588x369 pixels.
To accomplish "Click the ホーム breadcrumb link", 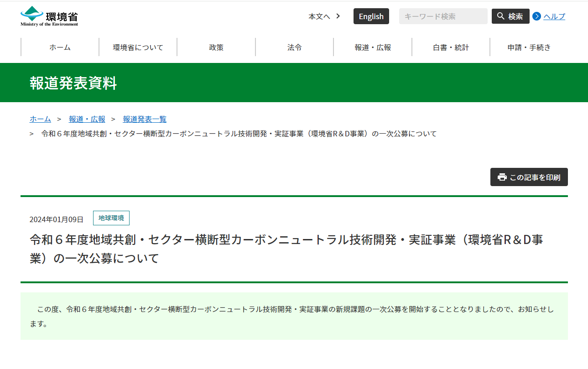I will (40, 119).
